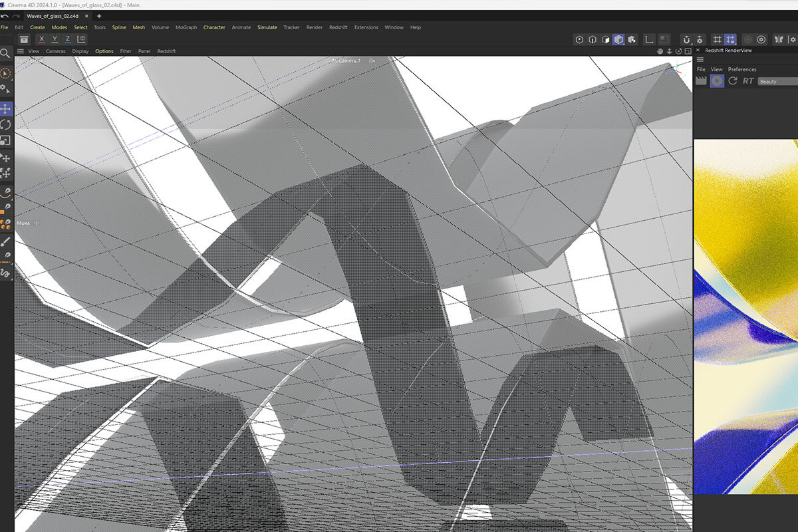Click the rendered glass waves preview image
The height and width of the screenshot is (532, 798).
746,317
